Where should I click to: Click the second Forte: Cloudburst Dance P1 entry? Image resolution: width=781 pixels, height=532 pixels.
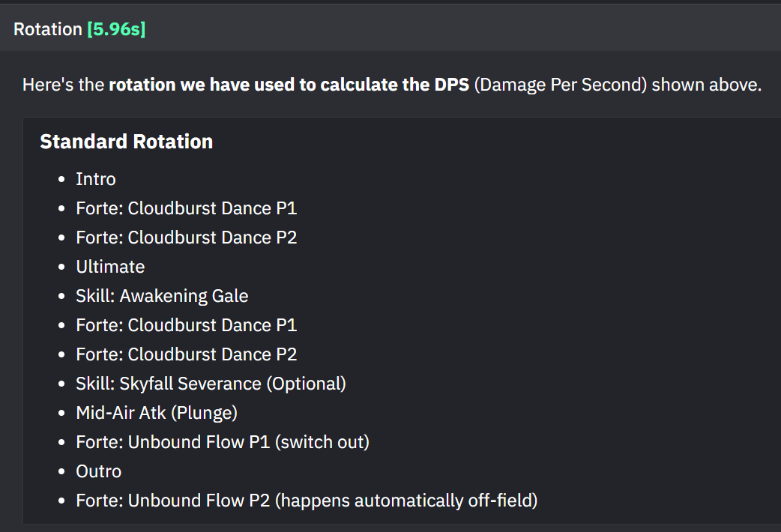click(x=187, y=325)
